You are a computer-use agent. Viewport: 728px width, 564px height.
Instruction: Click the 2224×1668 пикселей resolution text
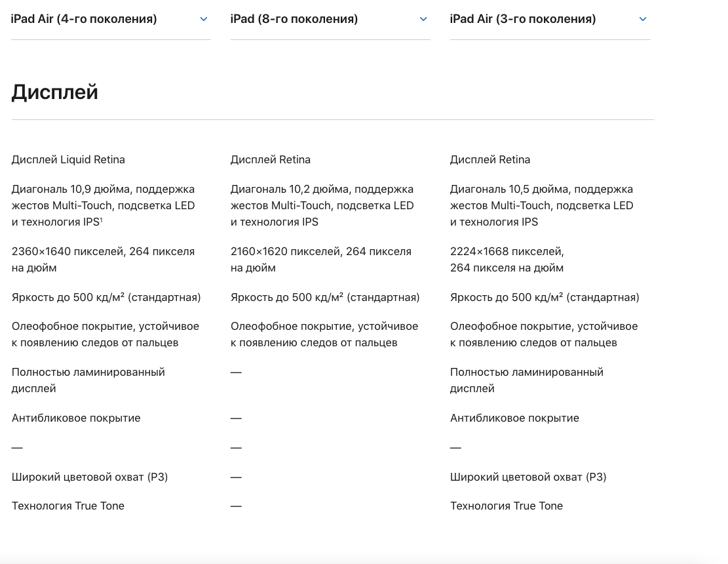[x=507, y=260]
